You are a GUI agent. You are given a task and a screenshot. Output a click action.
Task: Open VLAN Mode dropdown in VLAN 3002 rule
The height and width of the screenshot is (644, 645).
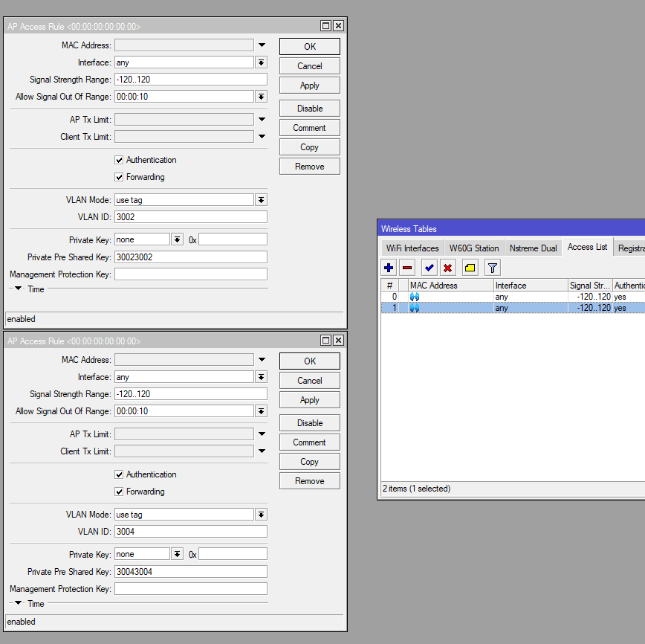click(262, 200)
